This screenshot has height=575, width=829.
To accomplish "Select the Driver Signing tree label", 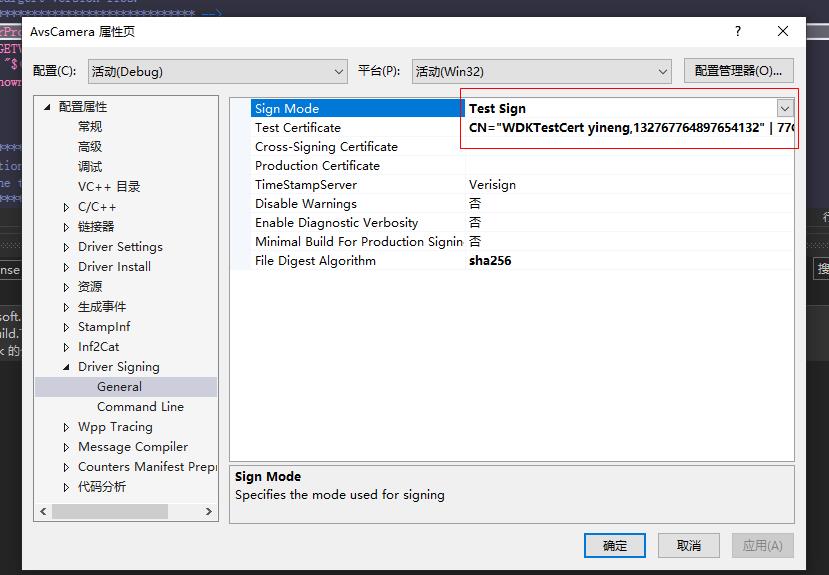I will (118, 367).
